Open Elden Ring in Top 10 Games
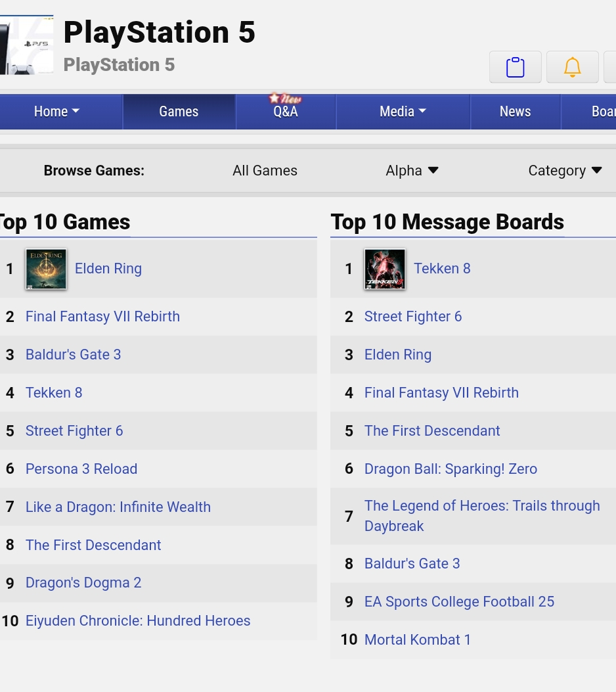Viewport: 616px width, 692px height. point(108,268)
